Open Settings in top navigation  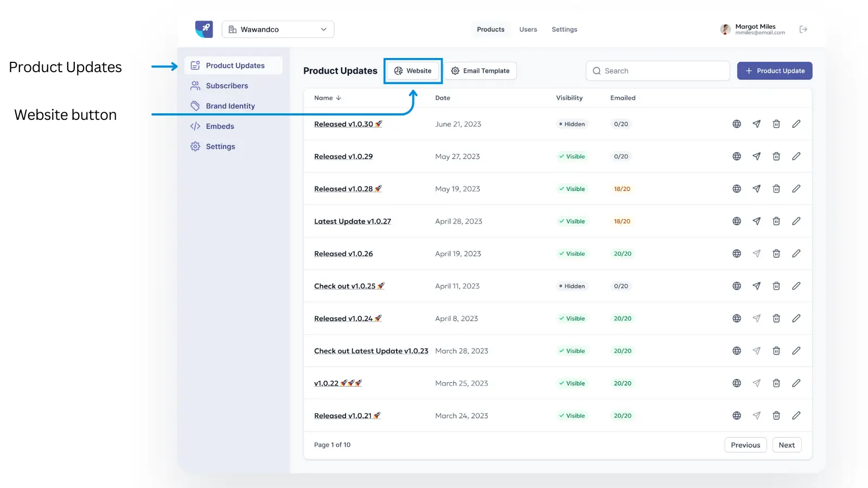pyautogui.click(x=564, y=29)
